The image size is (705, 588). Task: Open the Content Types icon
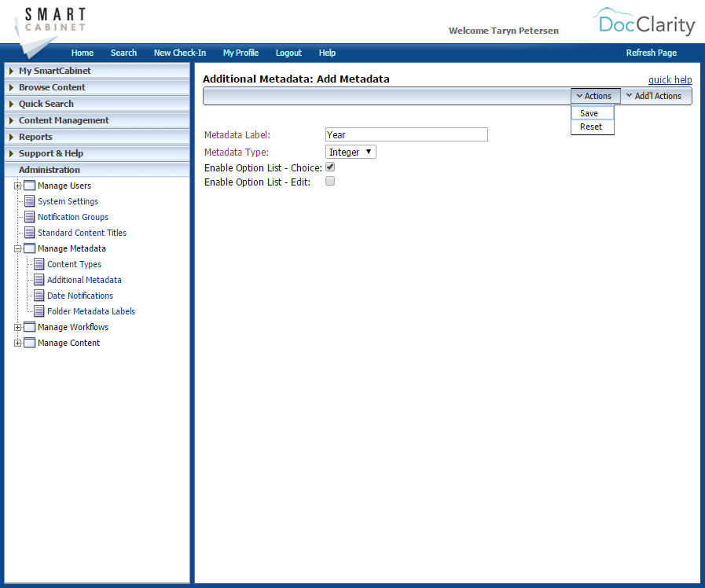coord(39,264)
